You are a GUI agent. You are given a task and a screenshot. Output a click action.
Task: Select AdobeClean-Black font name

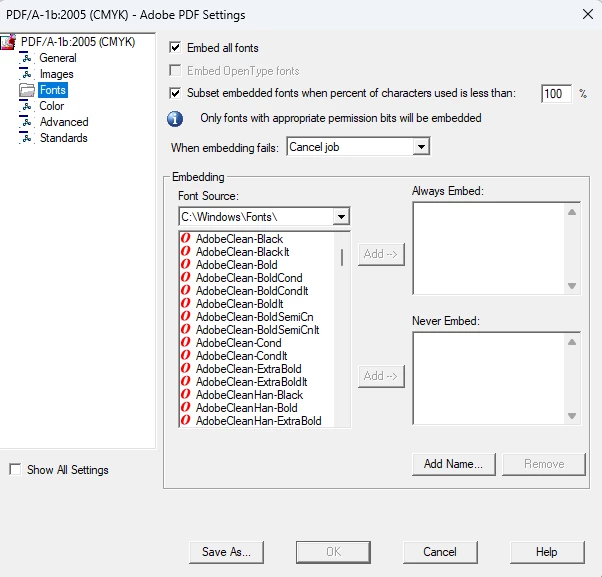pyautogui.click(x=239, y=239)
